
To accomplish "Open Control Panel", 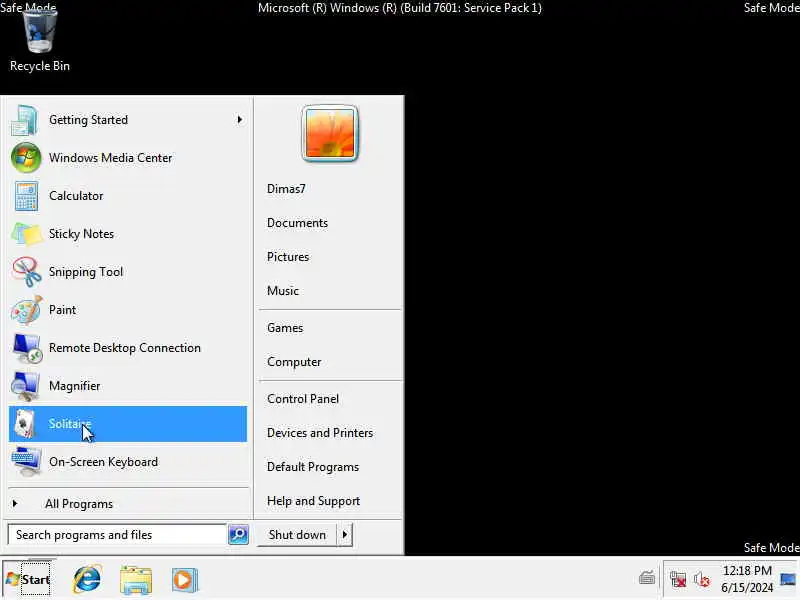I will [303, 398].
